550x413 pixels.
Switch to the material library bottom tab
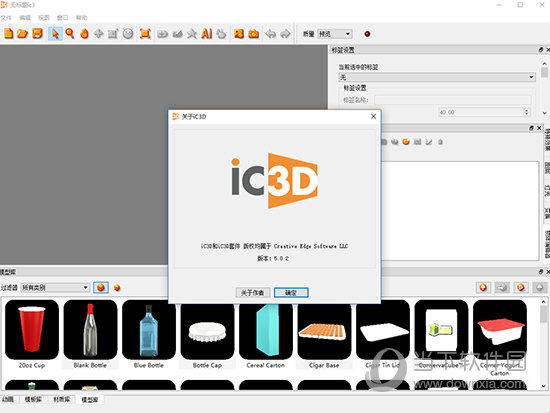click(61, 399)
